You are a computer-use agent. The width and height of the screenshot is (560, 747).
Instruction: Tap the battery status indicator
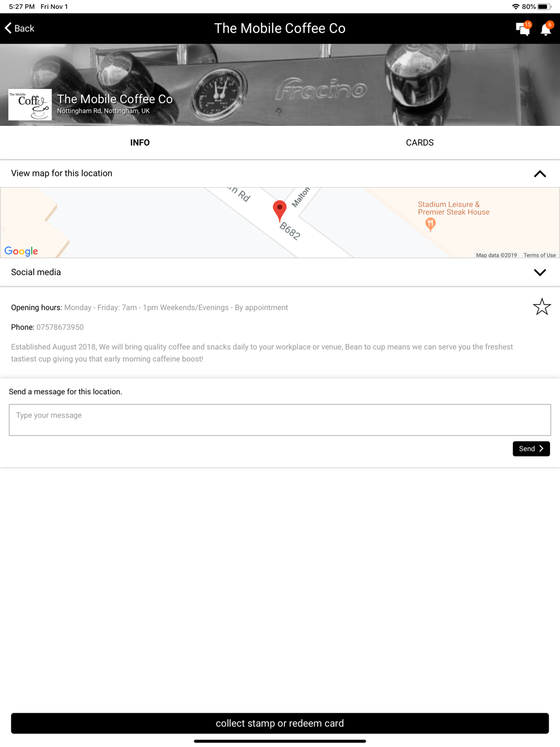tap(544, 7)
